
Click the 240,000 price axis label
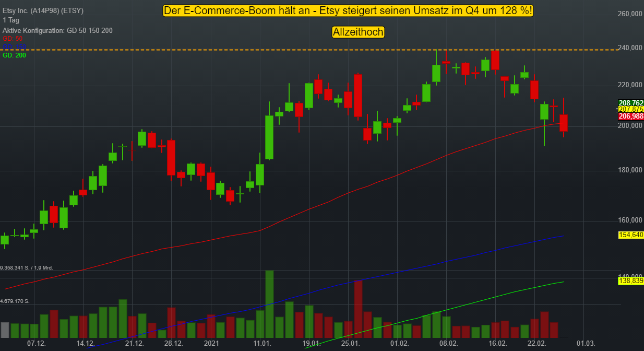629,48
